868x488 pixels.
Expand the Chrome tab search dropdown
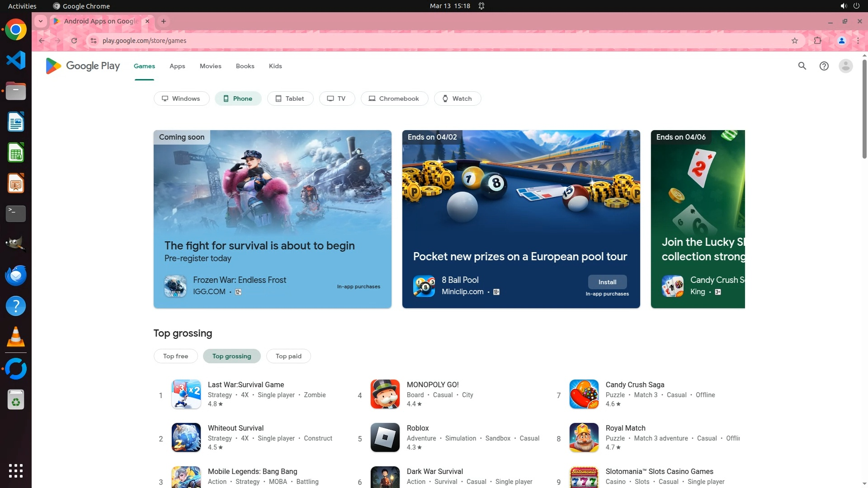(x=41, y=21)
